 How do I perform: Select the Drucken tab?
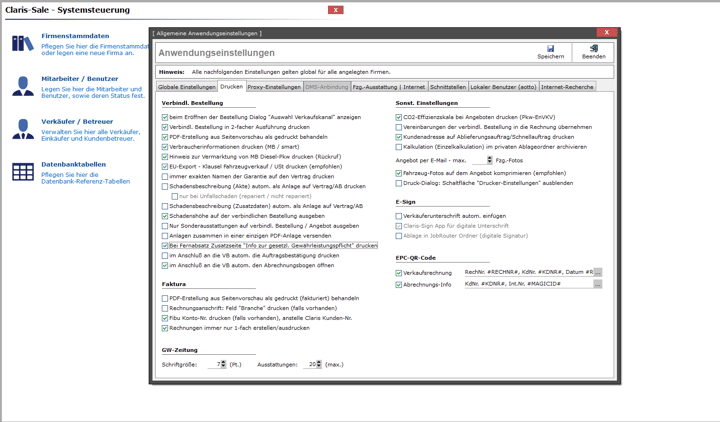(231, 86)
